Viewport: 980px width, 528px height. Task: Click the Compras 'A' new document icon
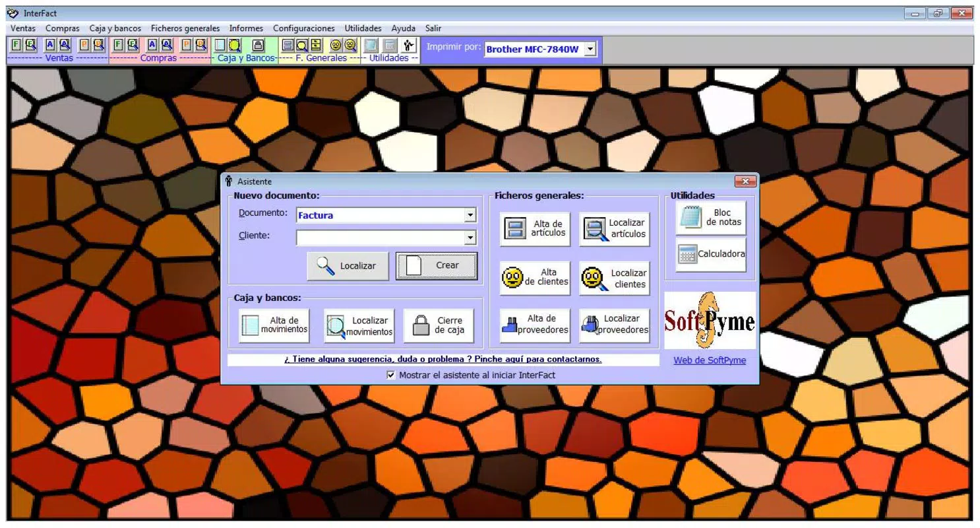[x=152, y=44]
